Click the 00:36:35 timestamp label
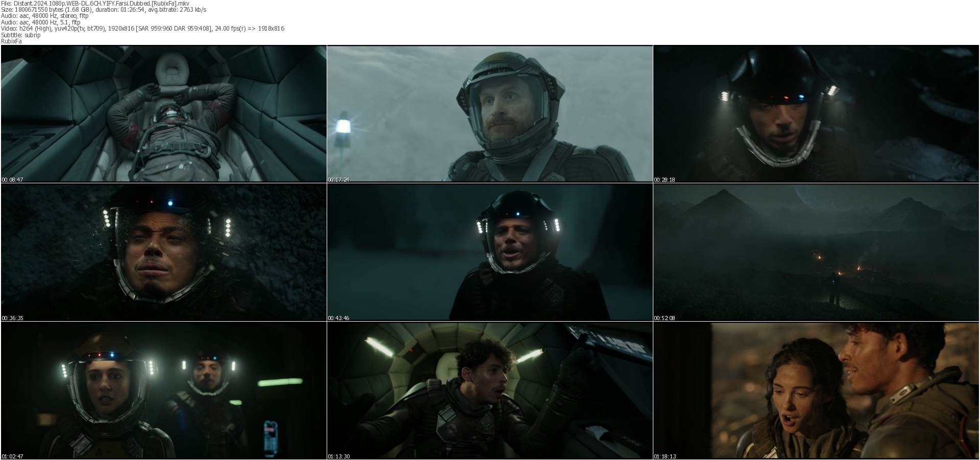 [x=12, y=318]
